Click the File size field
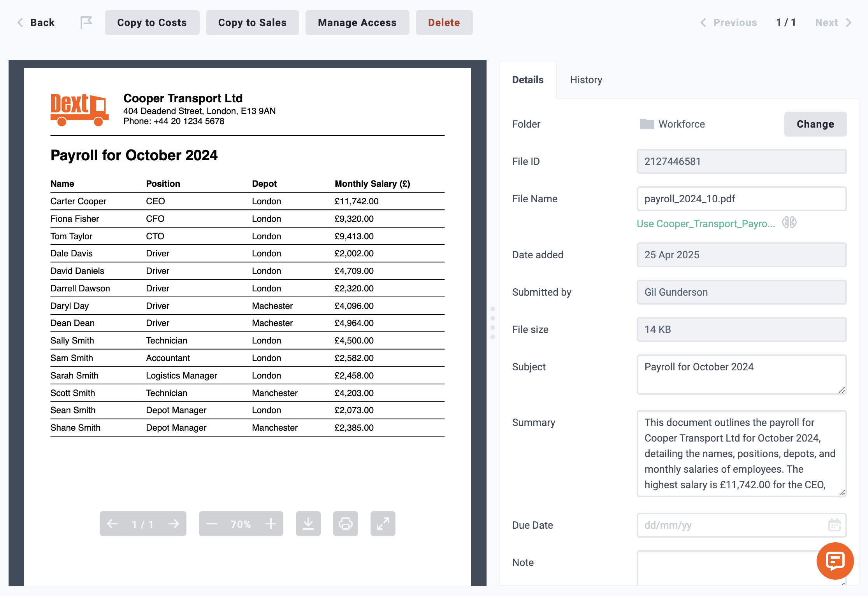This screenshot has width=868, height=596. tap(741, 330)
